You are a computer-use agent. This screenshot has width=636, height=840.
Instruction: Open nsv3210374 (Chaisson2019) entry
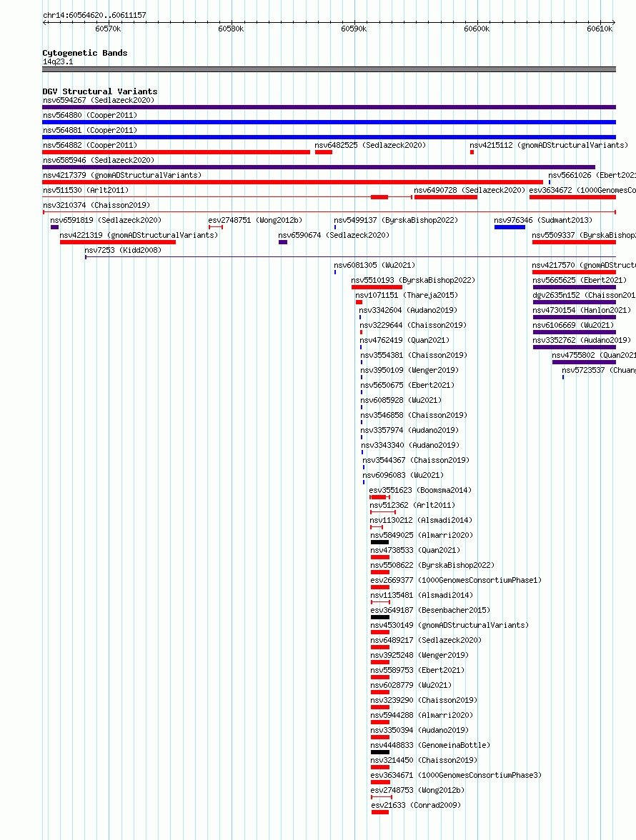tap(96, 205)
